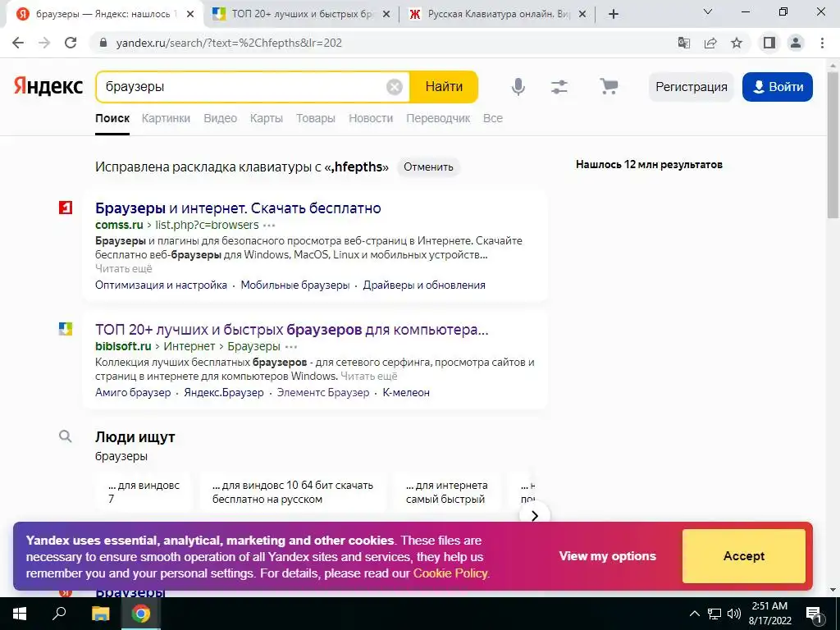Screen dimensions: 840x630
Task: Select the Карты search tab
Action: click(267, 118)
